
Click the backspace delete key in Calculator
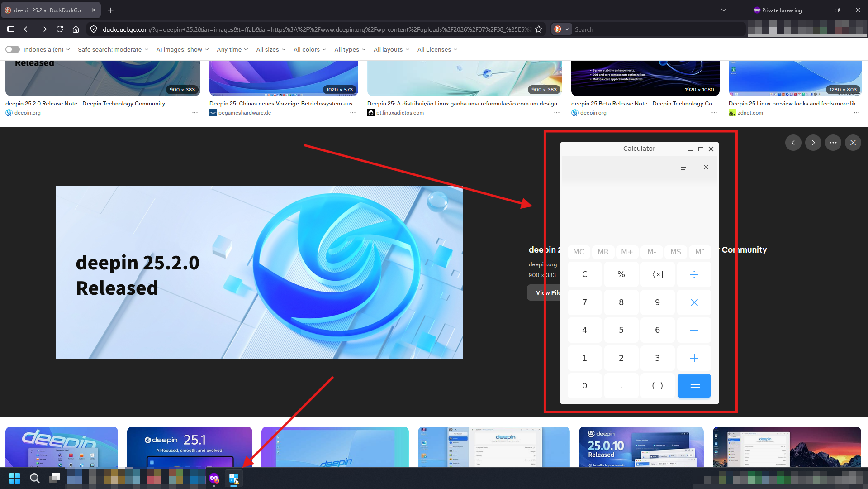tap(658, 274)
